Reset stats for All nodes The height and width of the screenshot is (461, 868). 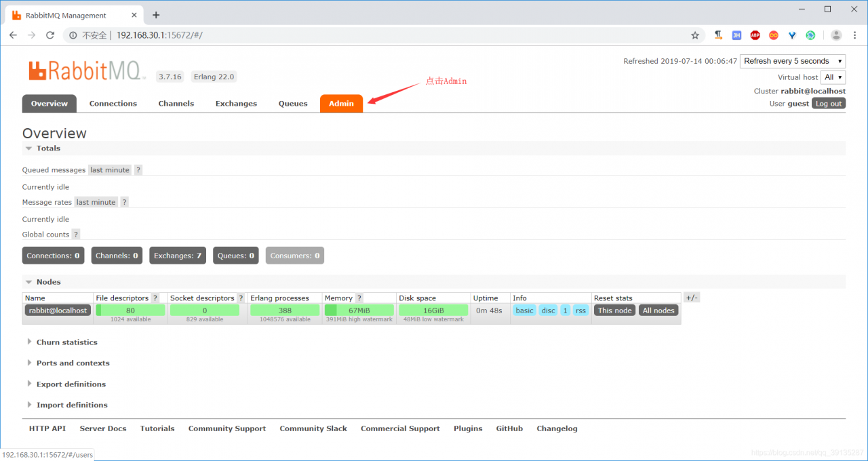pos(658,310)
